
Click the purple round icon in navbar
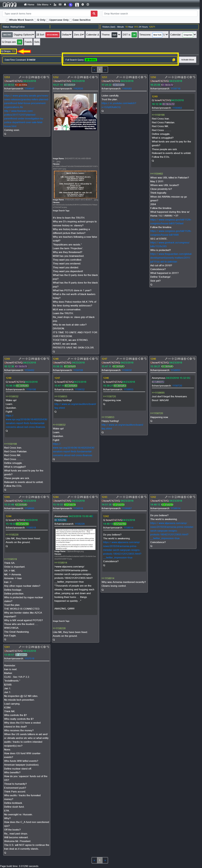pos(71,5)
